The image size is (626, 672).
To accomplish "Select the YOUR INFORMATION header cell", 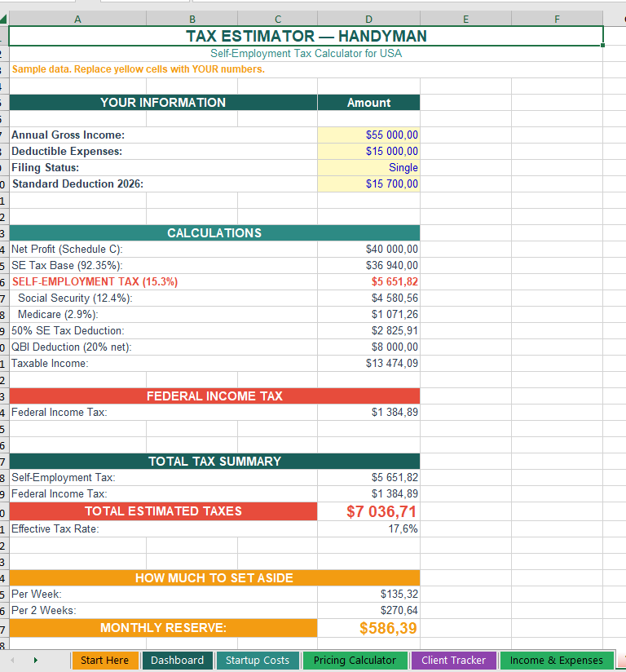I will (163, 103).
